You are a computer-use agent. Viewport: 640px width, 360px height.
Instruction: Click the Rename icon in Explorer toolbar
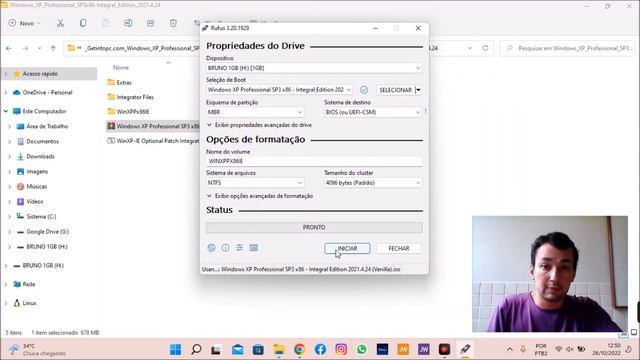pos(128,23)
